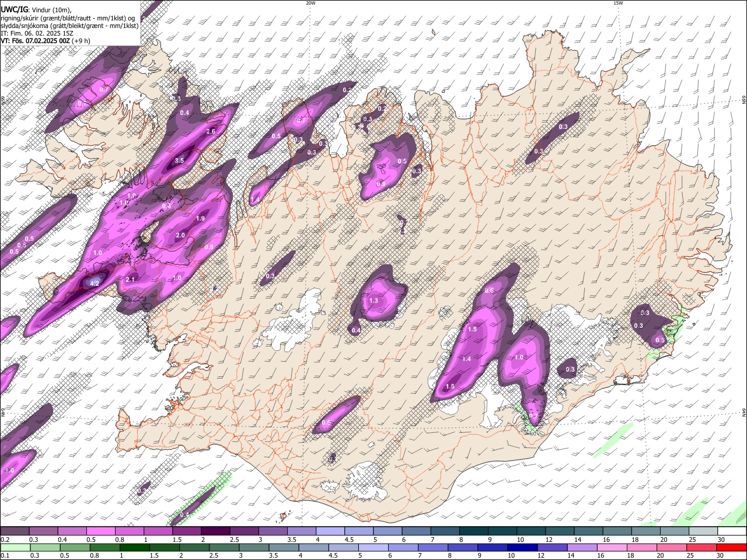
Task: Click the '15W' longitude label at the top
Action: 618,3
